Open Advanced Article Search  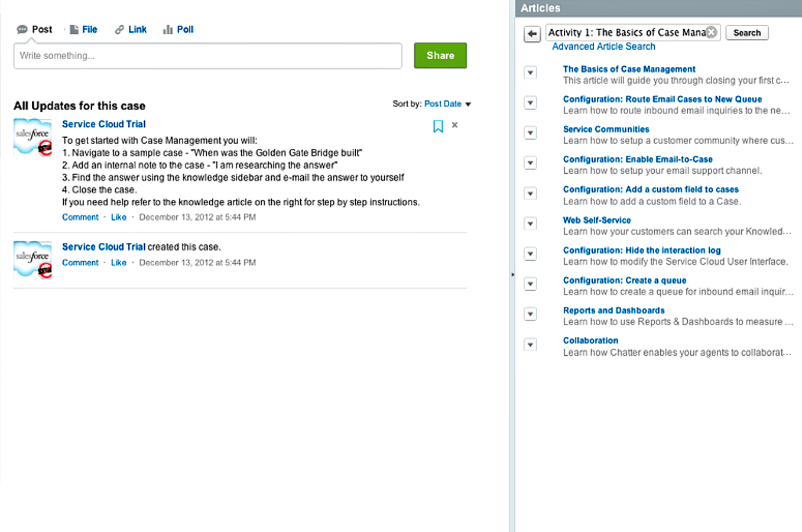click(603, 46)
